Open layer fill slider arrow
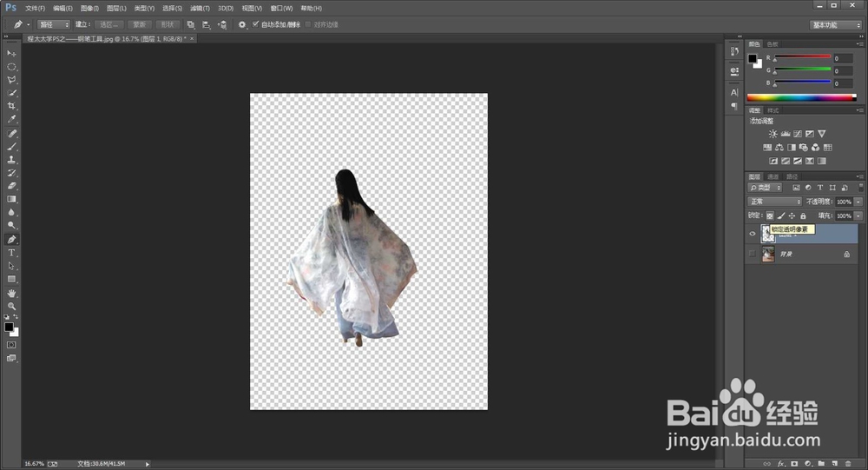 [858, 215]
